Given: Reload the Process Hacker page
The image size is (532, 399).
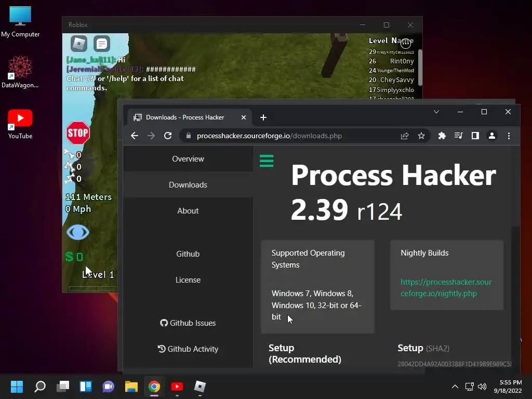Looking at the screenshot, I should point(168,136).
